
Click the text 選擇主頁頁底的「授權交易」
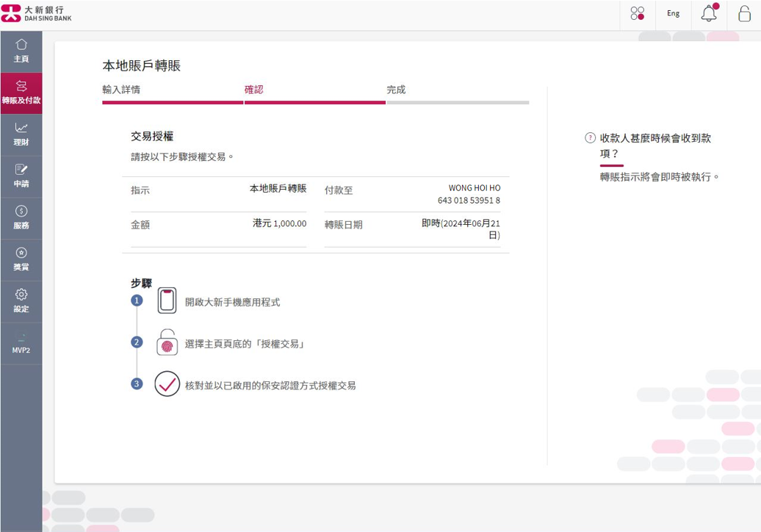pos(246,344)
